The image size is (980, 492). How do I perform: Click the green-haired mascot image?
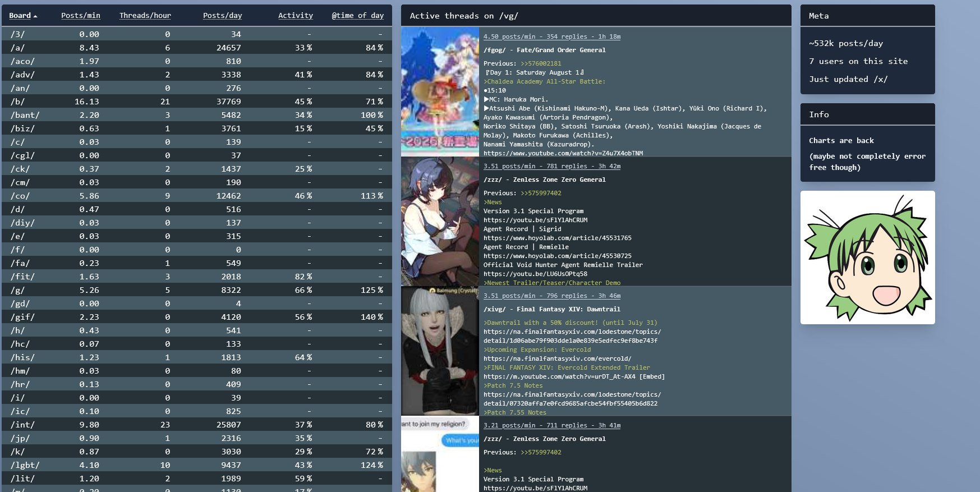coord(868,258)
